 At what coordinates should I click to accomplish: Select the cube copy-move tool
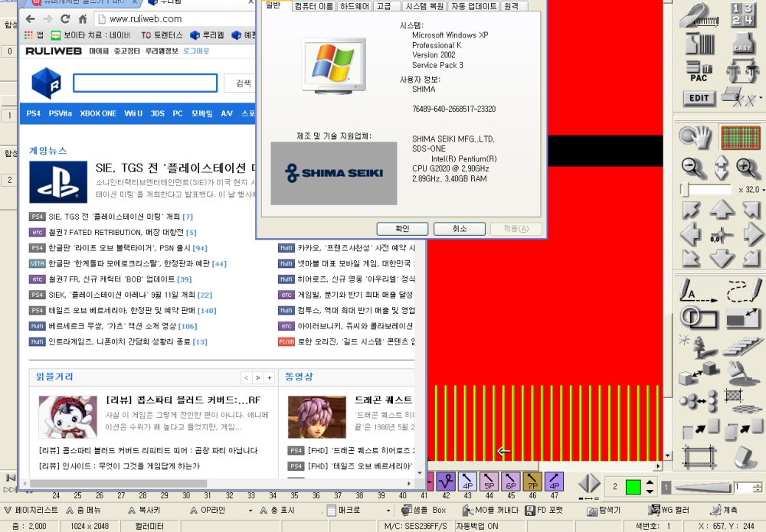pyautogui.click(x=699, y=374)
